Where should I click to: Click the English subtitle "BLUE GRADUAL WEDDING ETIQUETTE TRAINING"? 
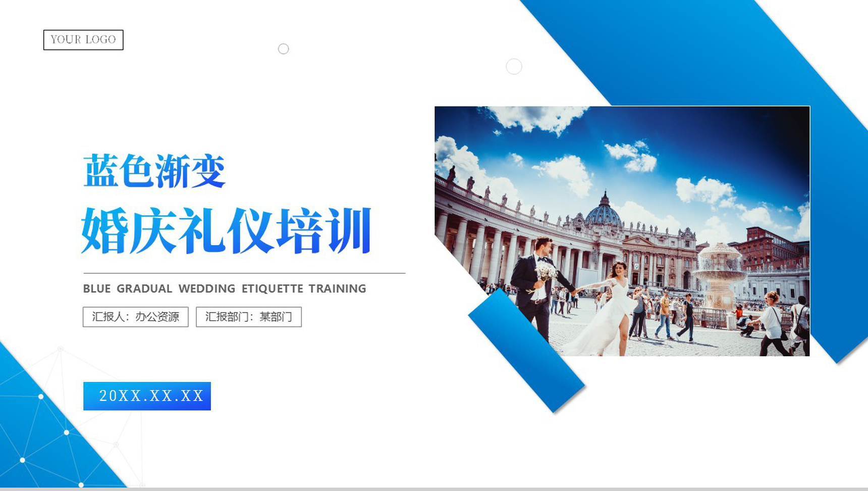(225, 289)
